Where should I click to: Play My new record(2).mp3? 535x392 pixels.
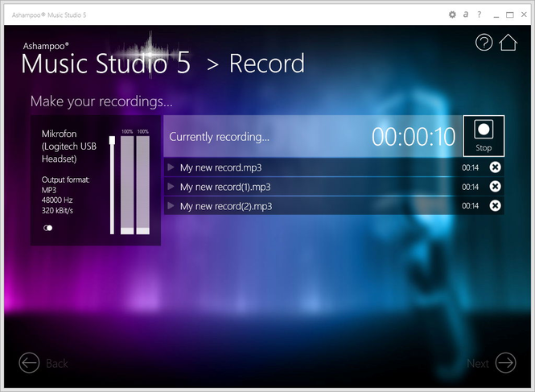(x=171, y=205)
